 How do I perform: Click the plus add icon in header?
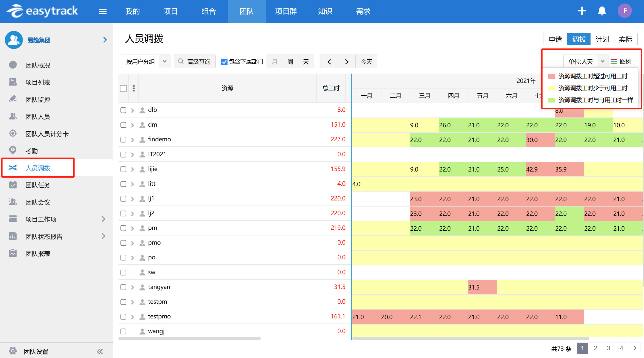[582, 11]
